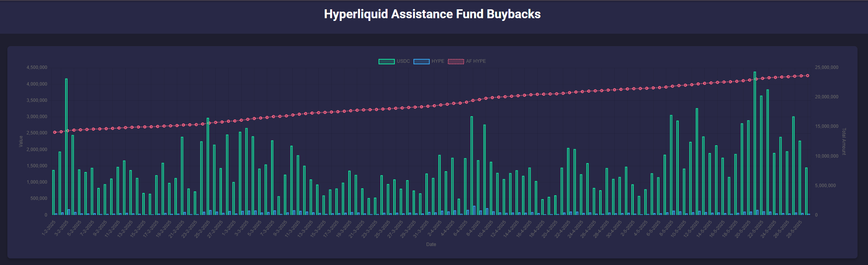This screenshot has height=265, width=868.
Task: Click the 3-2-2025 date label
Action: tap(62, 229)
